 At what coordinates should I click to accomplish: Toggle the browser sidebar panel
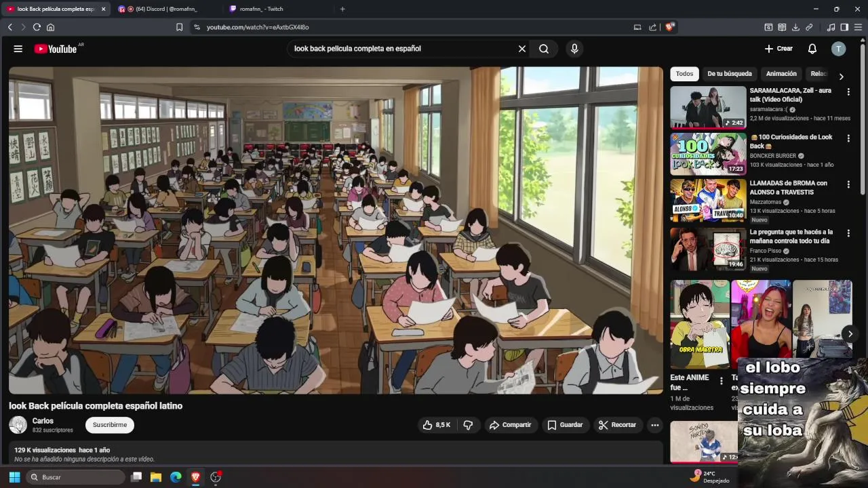(x=844, y=27)
